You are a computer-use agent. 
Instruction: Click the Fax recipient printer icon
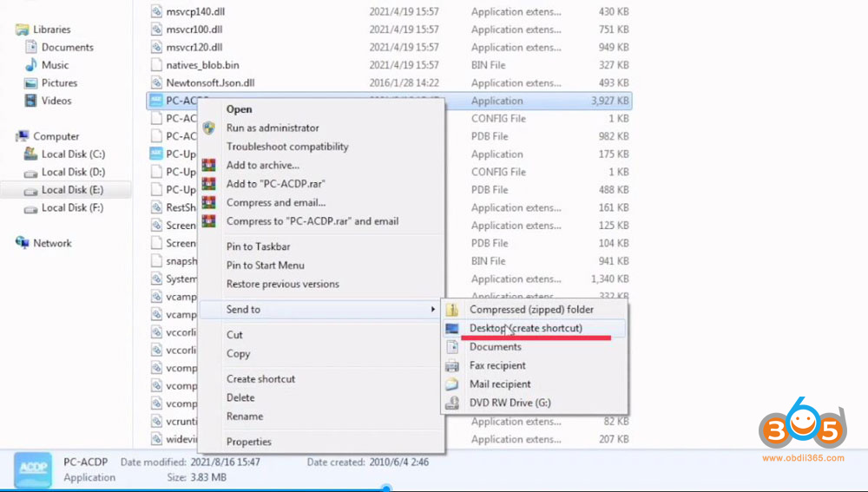tap(452, 366)
